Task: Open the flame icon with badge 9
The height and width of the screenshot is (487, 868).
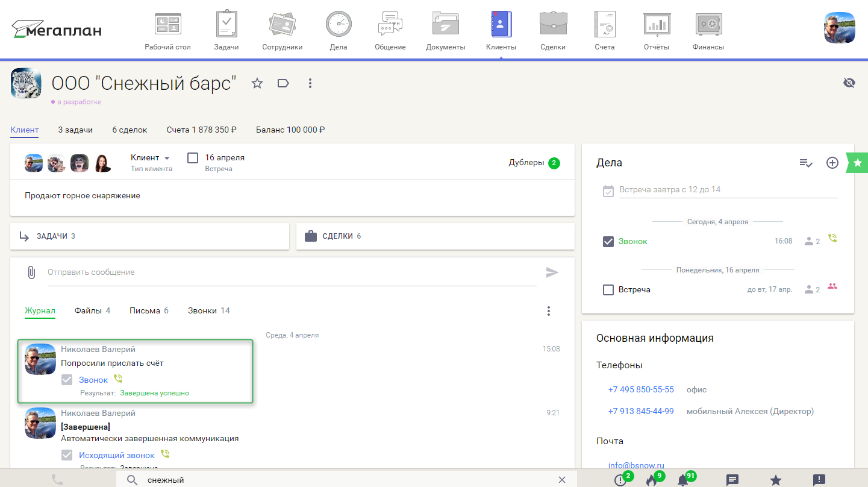Action: coord(652,480)
